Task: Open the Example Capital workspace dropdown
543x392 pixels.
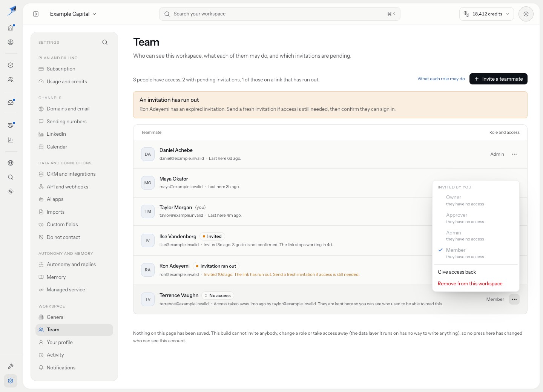Action: pyautogui.click(x=73, y=14)
